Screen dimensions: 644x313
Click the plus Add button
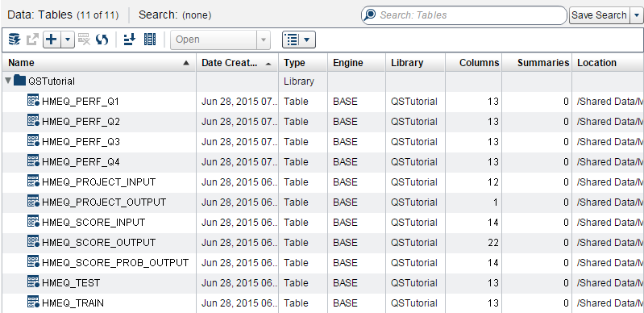coord(52,40)
